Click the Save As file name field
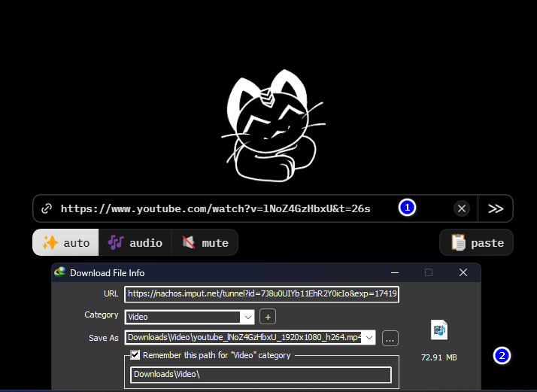The width and height of the screenshot is (537, 392). pos(244,338)
